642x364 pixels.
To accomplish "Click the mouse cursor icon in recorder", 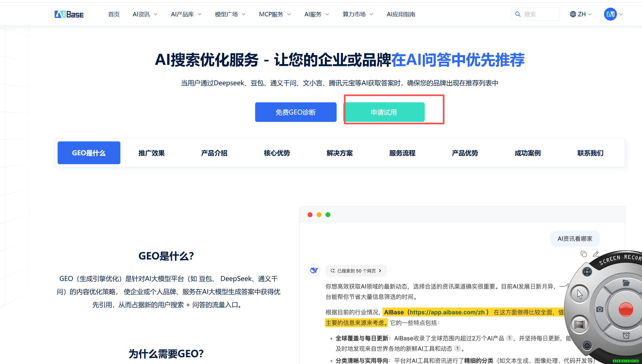I will (580, 294).
